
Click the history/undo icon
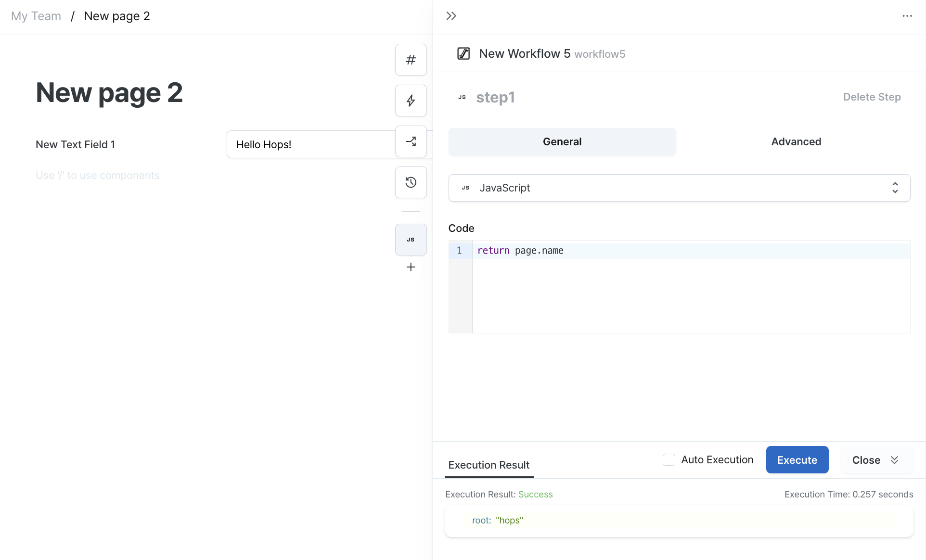410,182
